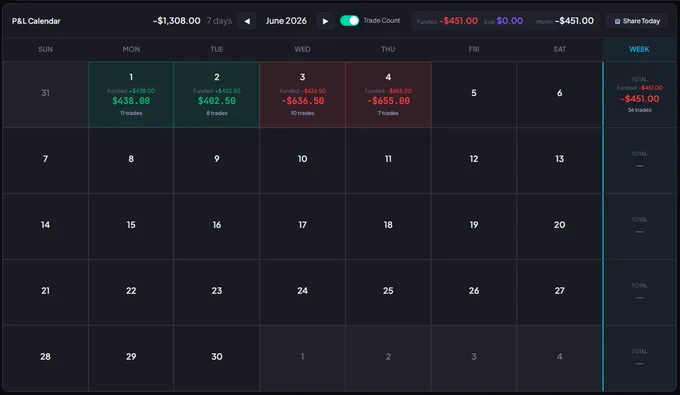Screen dimensions: 680x395
Task: Select day 11 in the calendar
Action: [x=388, y=159]
